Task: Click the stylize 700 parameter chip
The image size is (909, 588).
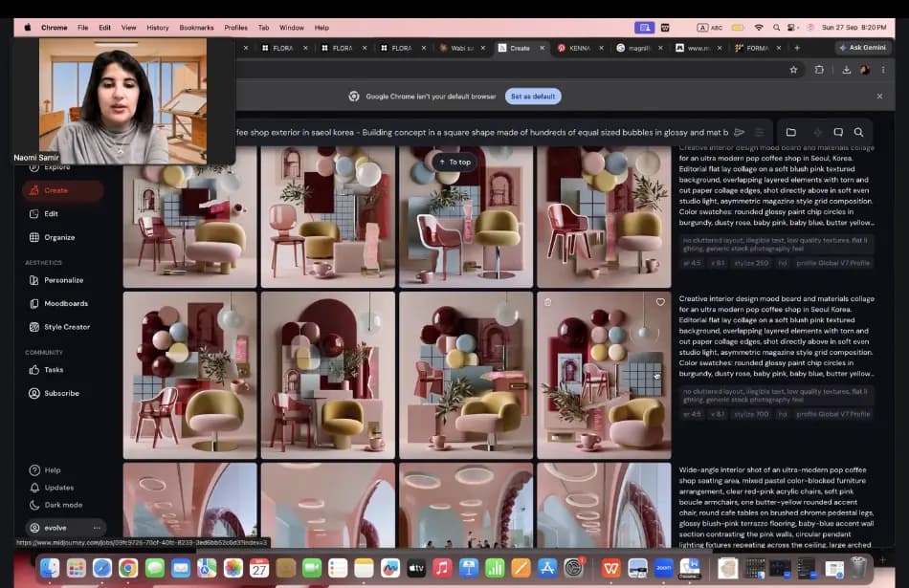Action: [x=751, y=414]
